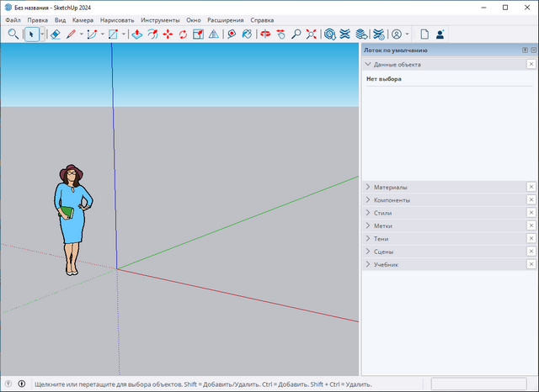Open the Расширения menu
This screenshot has height=392, width=539.
[x=227, y=19]
